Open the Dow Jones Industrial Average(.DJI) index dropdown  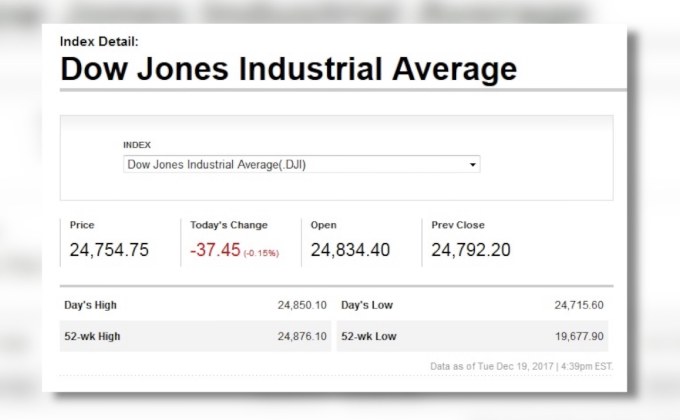click(x=300, y=164)
